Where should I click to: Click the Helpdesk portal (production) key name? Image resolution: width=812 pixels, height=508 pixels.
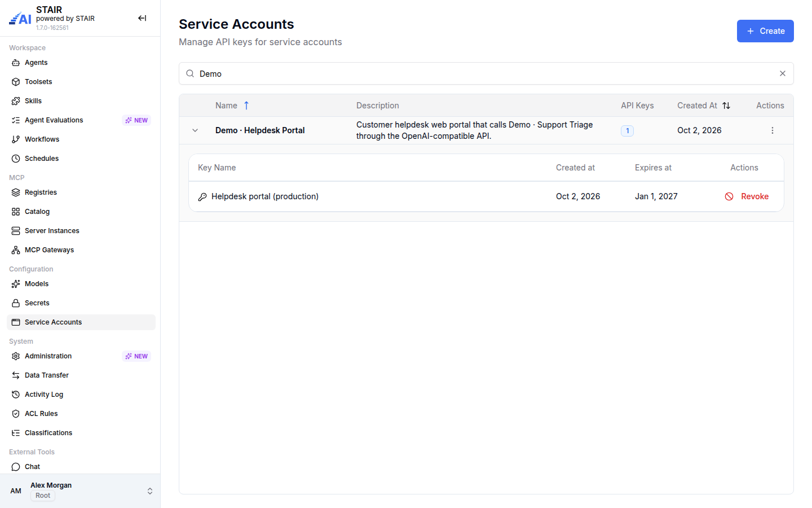click(265, 196)
